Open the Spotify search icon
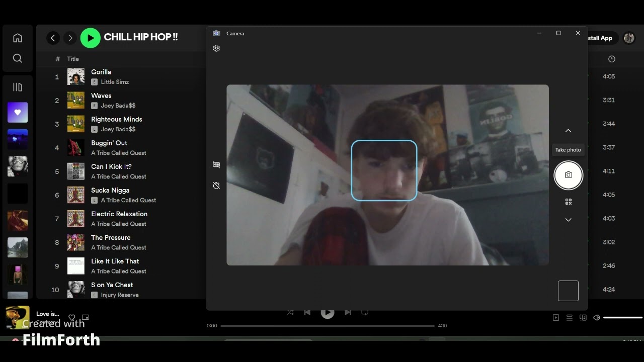The height and width of the screenshot is (362, 644). pos(18,58)
